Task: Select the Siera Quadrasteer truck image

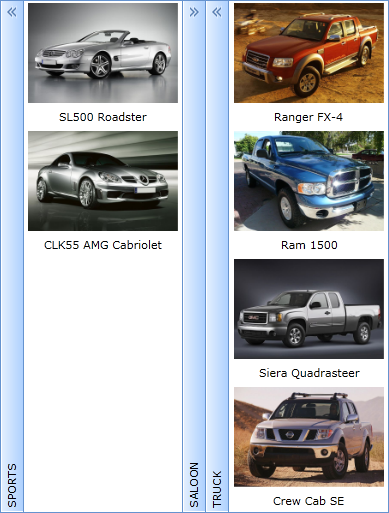Action: (309, 309)
